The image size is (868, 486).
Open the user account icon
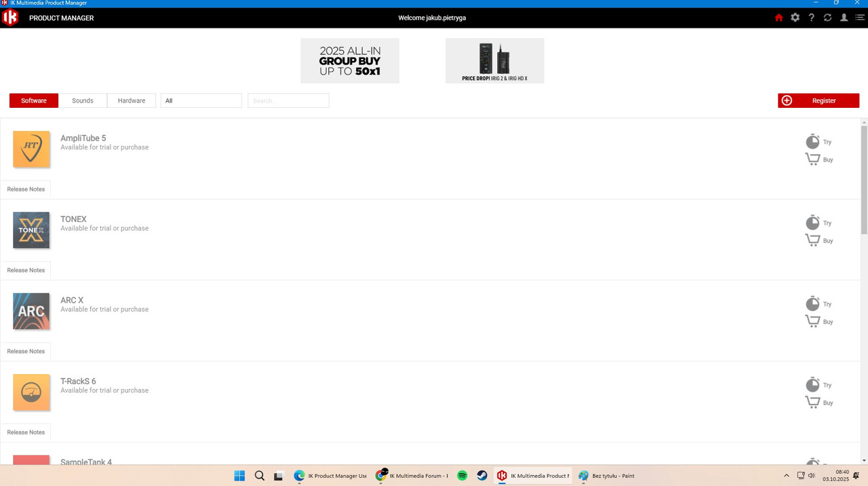(x=844, y=18)
